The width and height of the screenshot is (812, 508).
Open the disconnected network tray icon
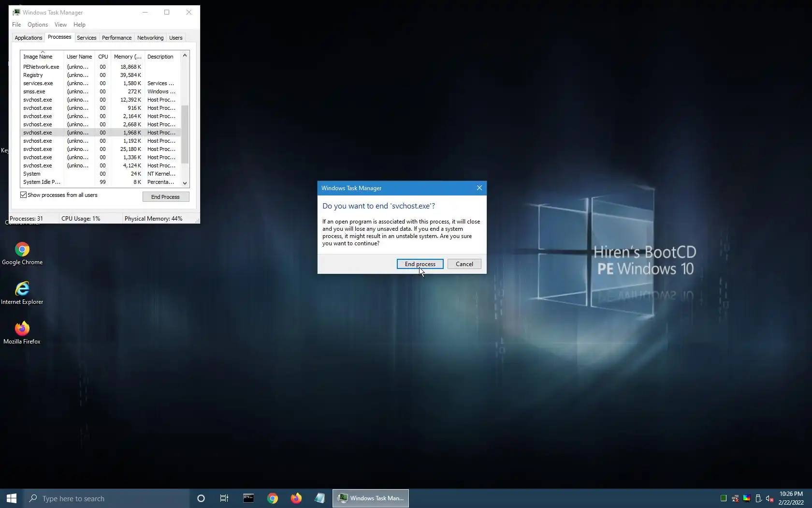point(735,498)
